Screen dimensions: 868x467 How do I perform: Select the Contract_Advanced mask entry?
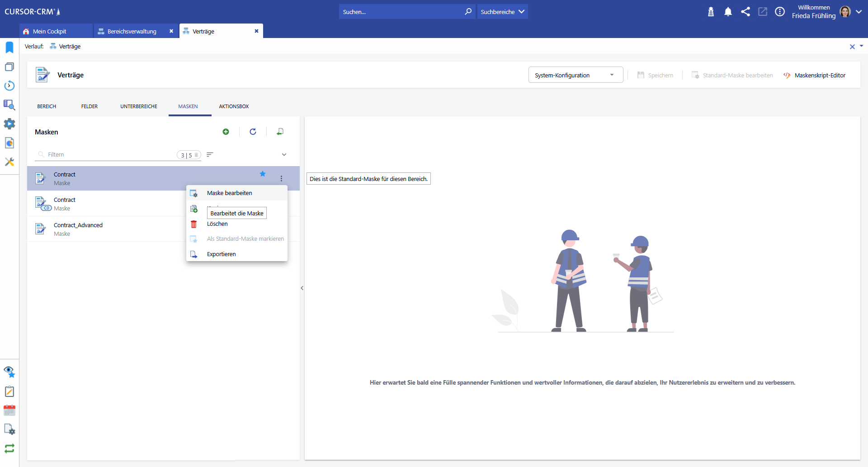click(78, 229)
